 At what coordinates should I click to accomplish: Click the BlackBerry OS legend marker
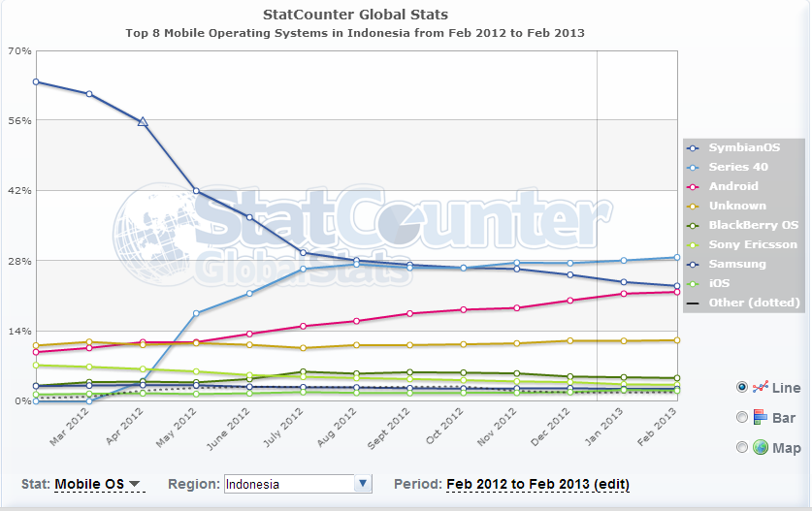(694, 225)
